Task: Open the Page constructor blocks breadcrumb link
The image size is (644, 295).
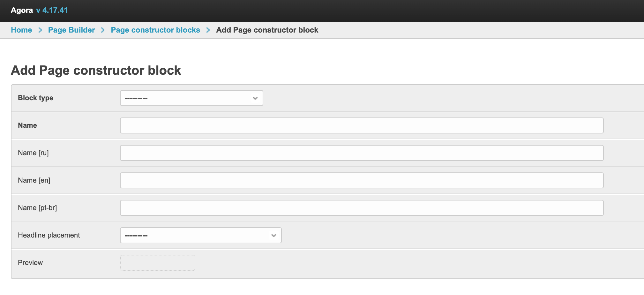Action: pos(155,30)
